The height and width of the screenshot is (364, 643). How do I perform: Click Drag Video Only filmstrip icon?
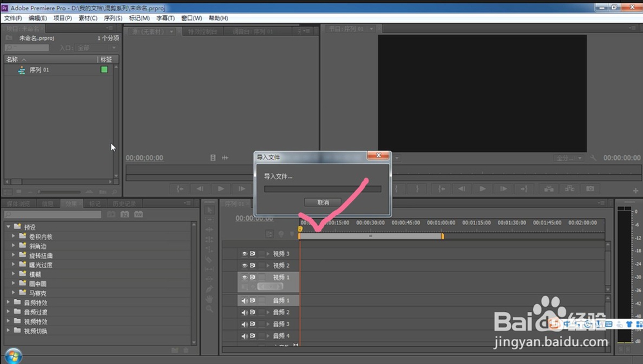point(213,158)
